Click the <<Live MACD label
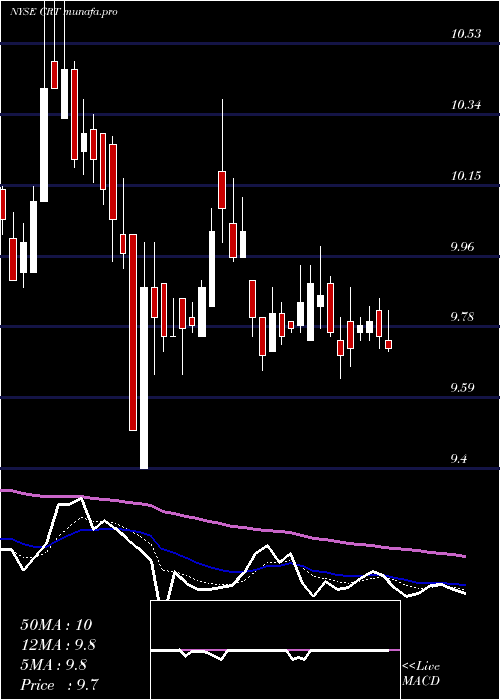This screenshot has height=700, width=500. (421, 674)
